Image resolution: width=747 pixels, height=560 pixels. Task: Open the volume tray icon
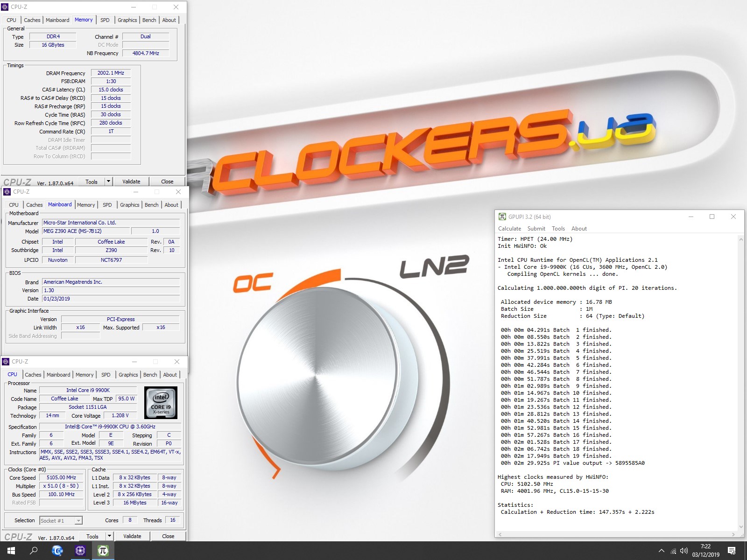pos(684,551)
